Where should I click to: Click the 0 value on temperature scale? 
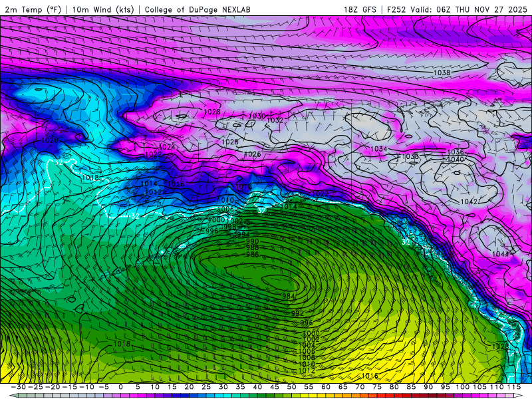(x=120, y=387)
